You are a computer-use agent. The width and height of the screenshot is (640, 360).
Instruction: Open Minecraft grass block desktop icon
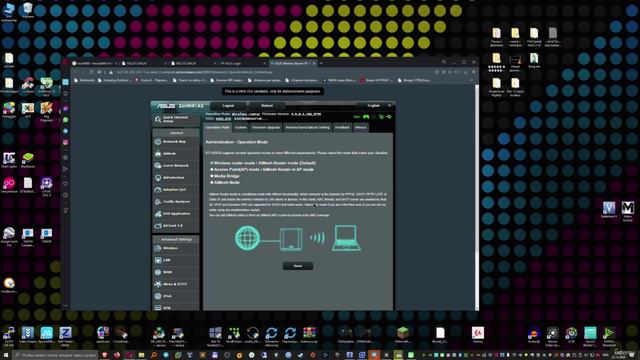pyautogui.click(x=402, y=333)
